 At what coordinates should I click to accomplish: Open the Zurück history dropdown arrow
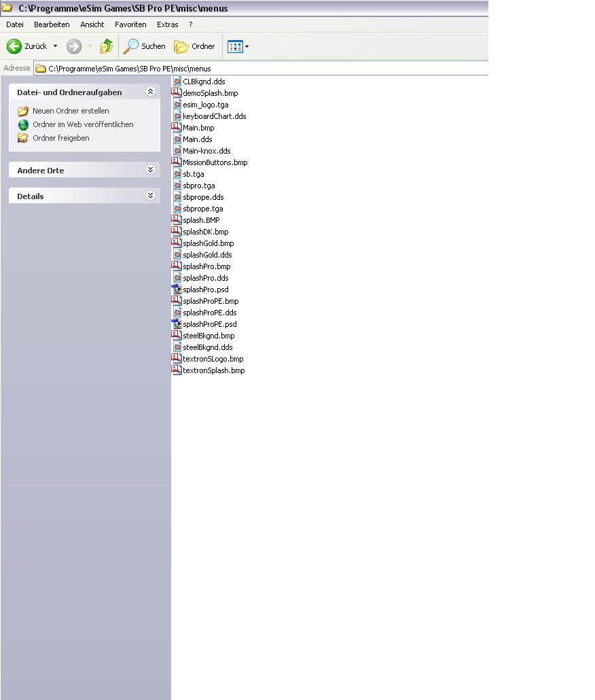tap(56, 46)
